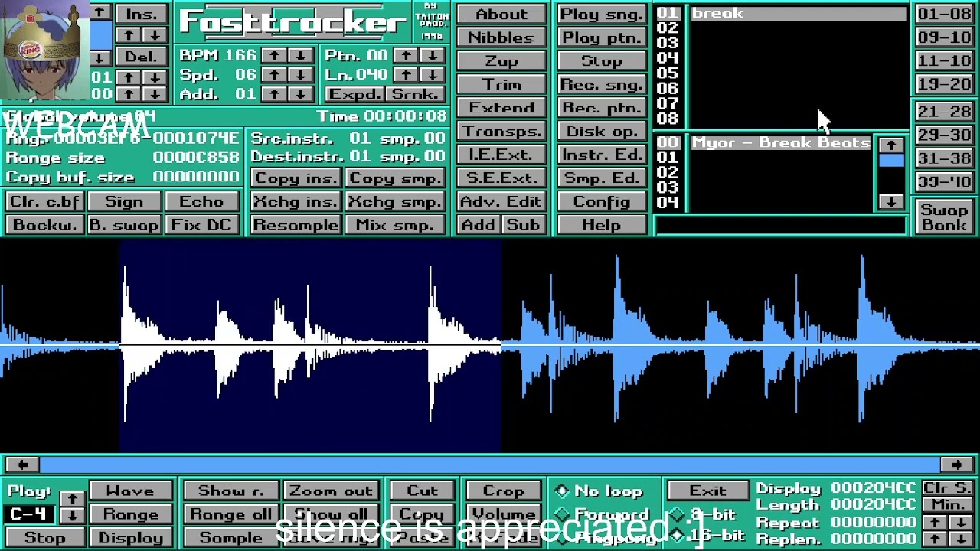Click the sample list down arrow
The width and height of the screenshot is (980, 551).
[x=890, y=201]
